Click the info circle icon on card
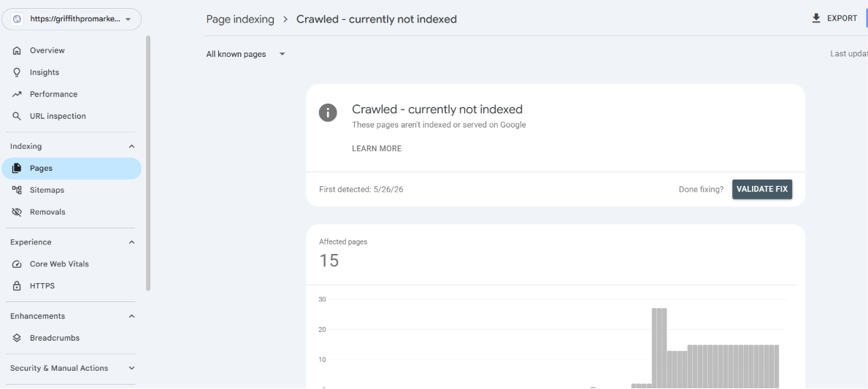This screenshot has height=389, width=868. [x=328, y=113]
